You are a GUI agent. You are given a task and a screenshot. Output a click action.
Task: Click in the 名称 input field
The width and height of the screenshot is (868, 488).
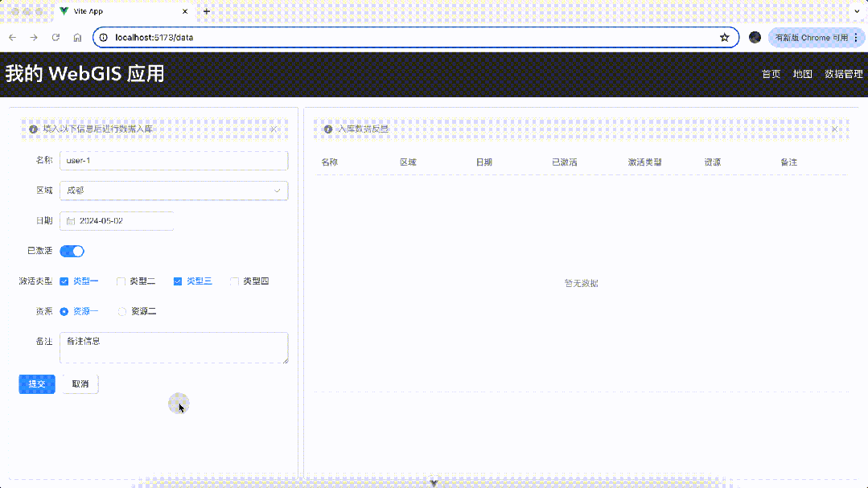[x=174, y=161]
